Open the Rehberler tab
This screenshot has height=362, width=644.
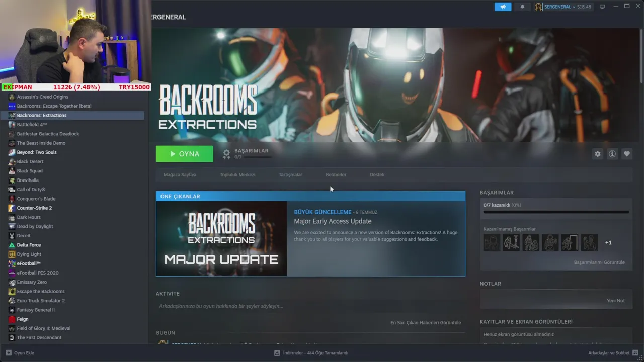(336, 175)
